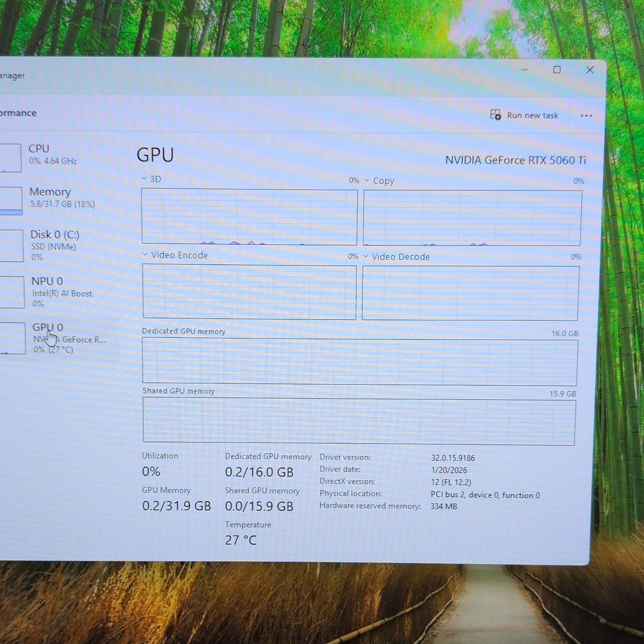Image resolution: width=644 pixels, height=644 pixels.
Task: Select the Memory thumbnail graph
Action: point(11,200)
